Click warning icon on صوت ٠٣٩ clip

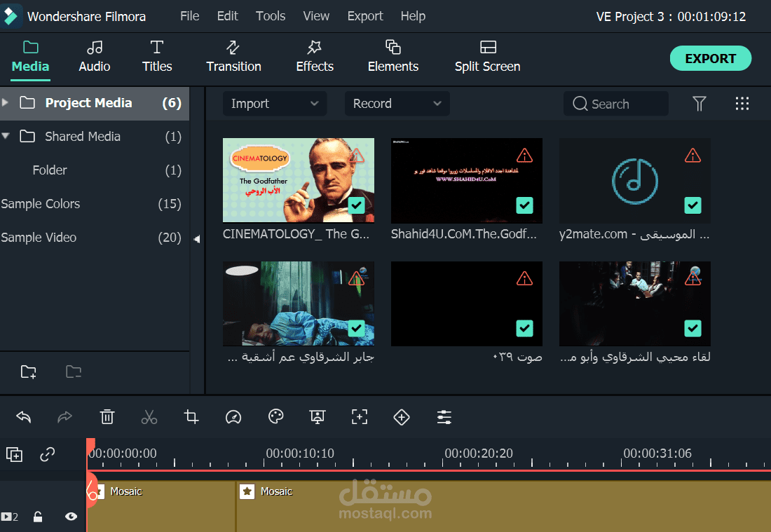tap(525, 279)
